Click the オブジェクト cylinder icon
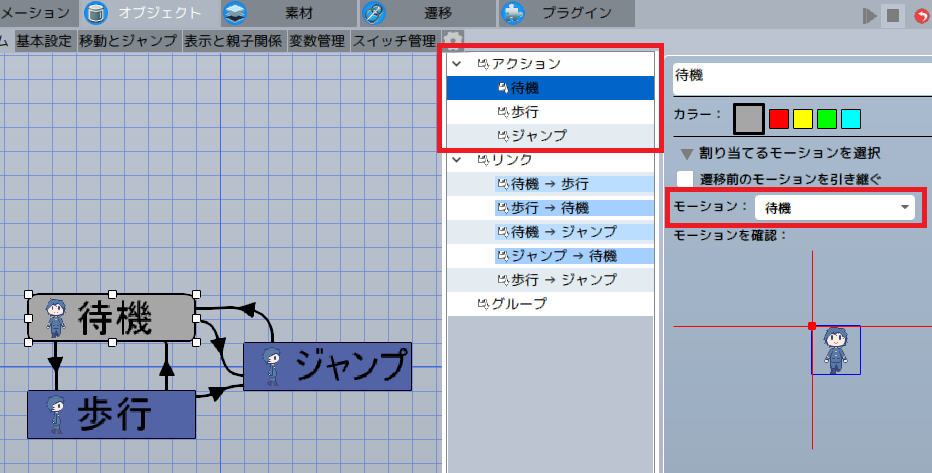The width and height of the screenshot is (932, 473). [96, 13]
